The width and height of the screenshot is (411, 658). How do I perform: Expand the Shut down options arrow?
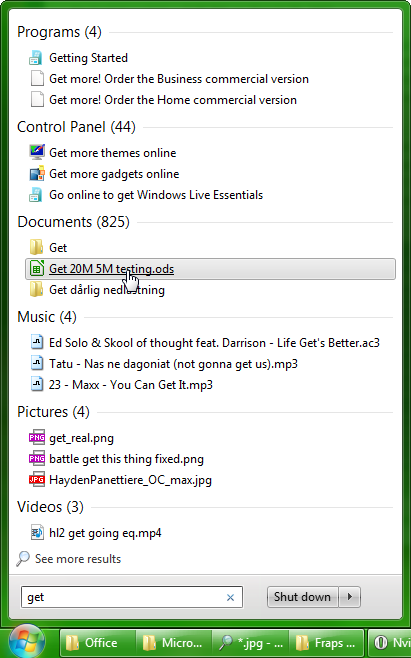pos(349,597)
